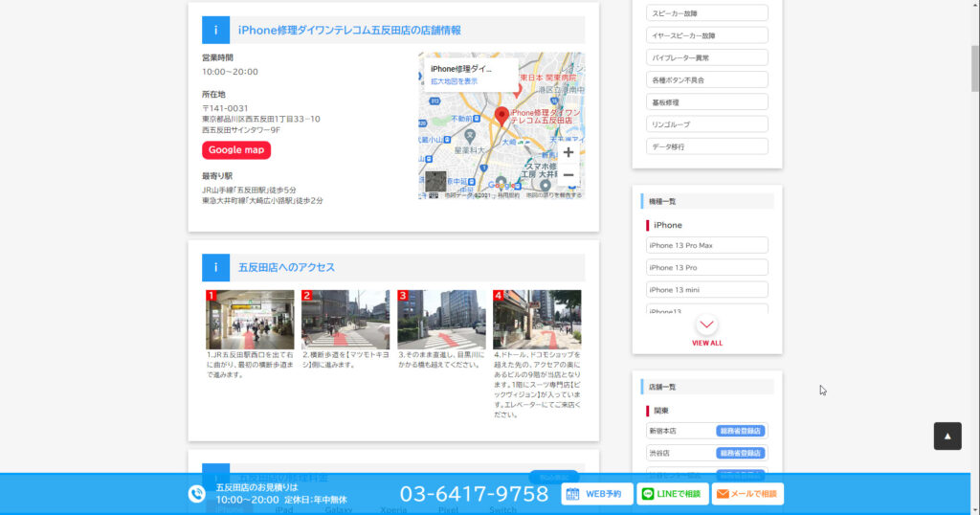Click 総務省登録店 badge next to 渋谷店
This screenshot has width=980, height=515.
[x=741, y=453]
